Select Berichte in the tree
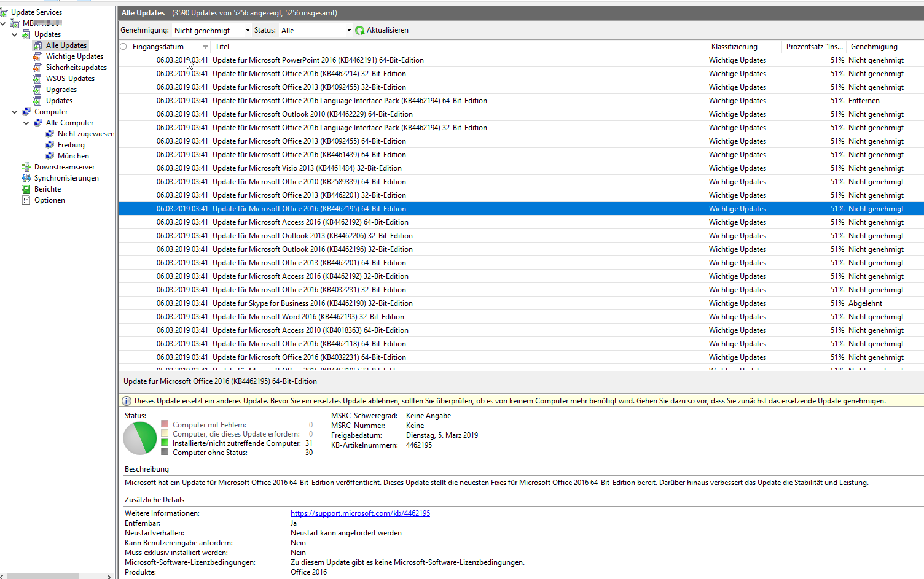Screen dimensions: 924x579 (47, 189)
